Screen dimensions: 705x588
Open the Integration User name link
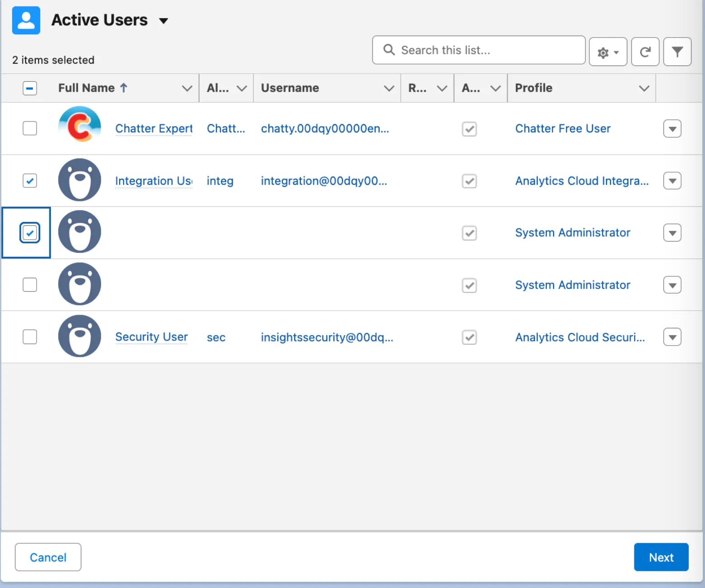tap(154, 181)
